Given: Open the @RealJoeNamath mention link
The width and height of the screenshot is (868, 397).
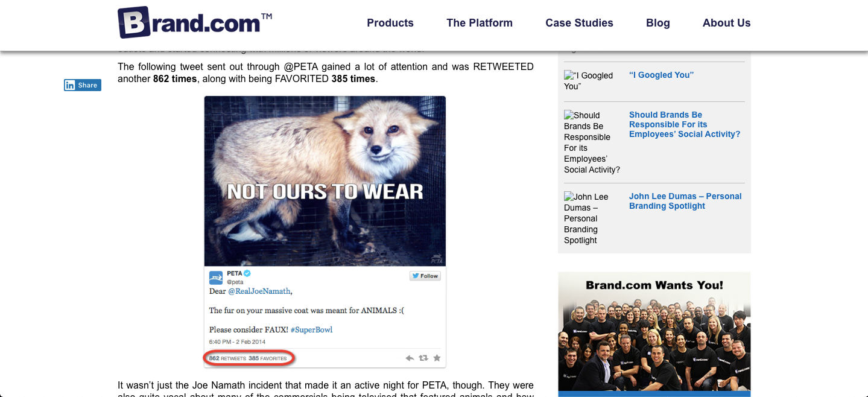Looking at the screenshot, I should pos(259,291).
